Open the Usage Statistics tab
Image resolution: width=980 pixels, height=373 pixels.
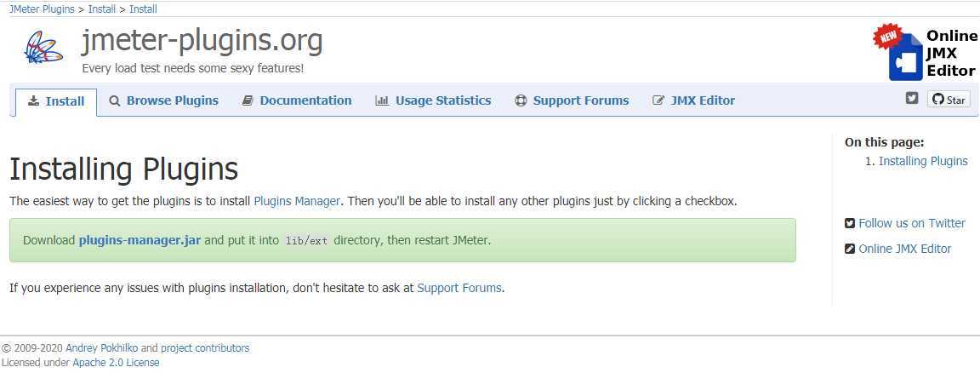pyautogui.click(x=433, y=100)
